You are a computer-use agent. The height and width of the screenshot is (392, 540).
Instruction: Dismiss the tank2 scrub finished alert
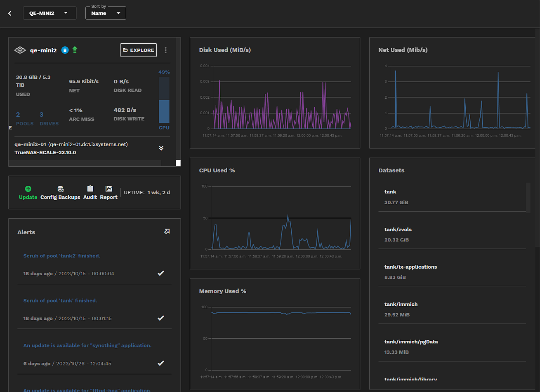coord(161,273)
